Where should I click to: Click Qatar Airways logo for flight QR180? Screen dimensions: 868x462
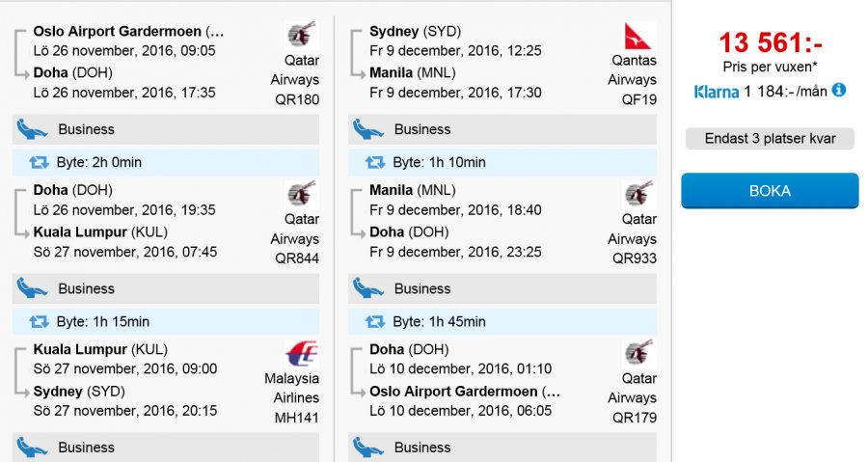click(x=303, y=36)
